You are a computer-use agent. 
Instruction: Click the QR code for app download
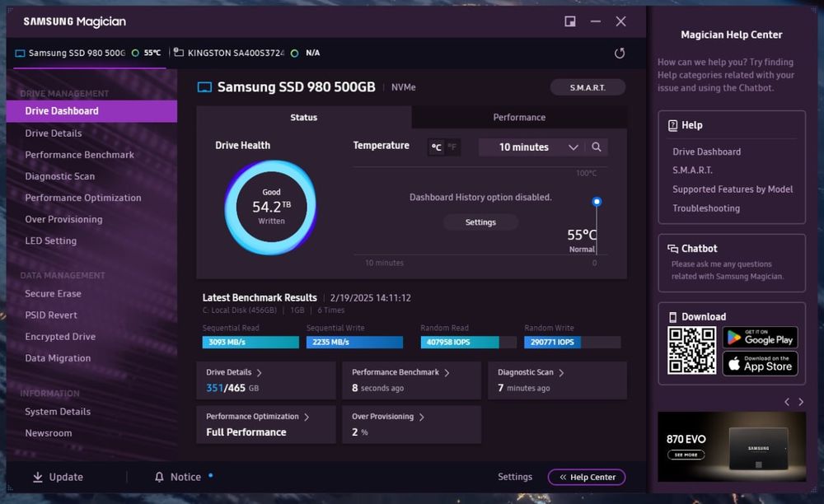tap(691, 350)
